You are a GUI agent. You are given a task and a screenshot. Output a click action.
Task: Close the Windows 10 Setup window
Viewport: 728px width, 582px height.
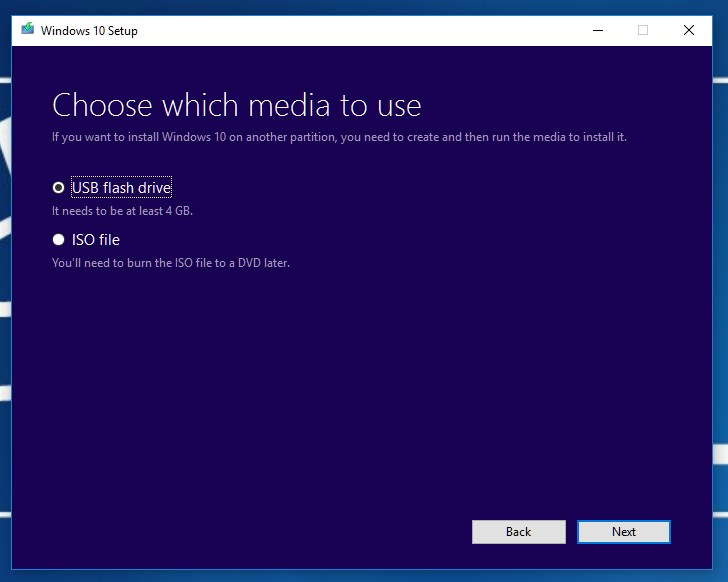click(689, 30)
